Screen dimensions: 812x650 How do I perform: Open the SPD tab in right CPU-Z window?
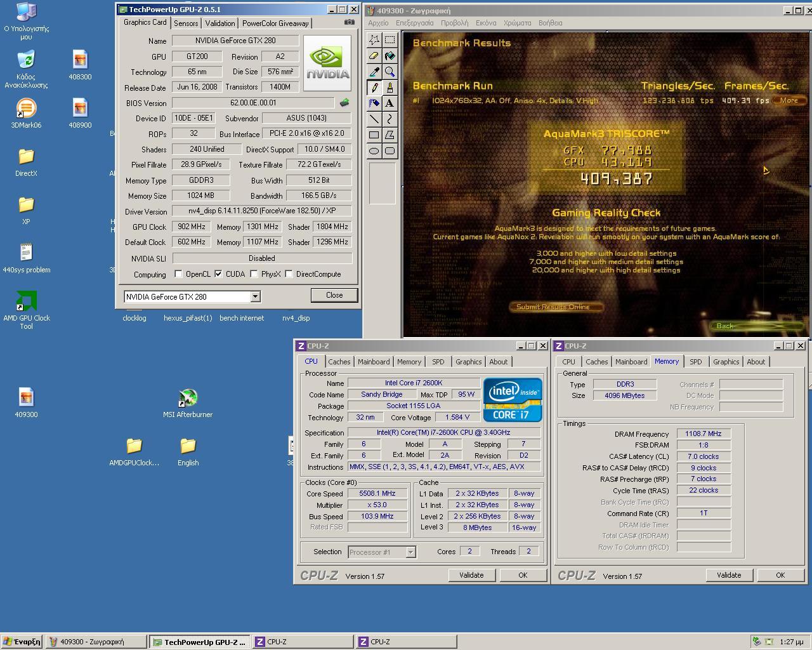(696, 362)
